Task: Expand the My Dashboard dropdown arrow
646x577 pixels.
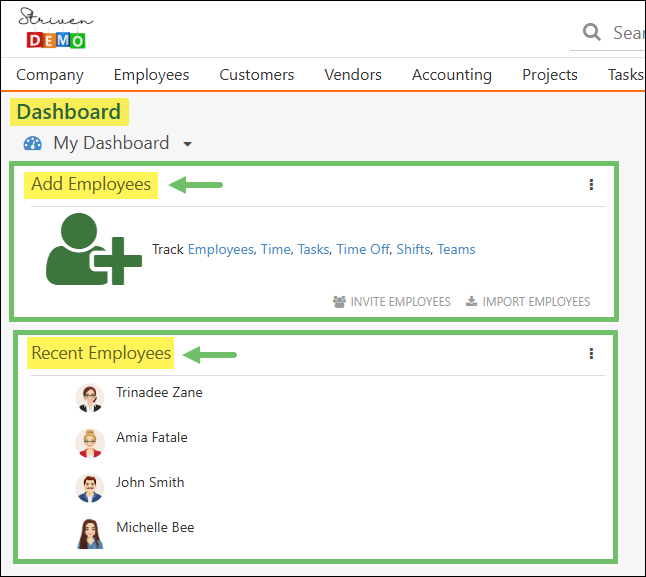Action: 187,144
